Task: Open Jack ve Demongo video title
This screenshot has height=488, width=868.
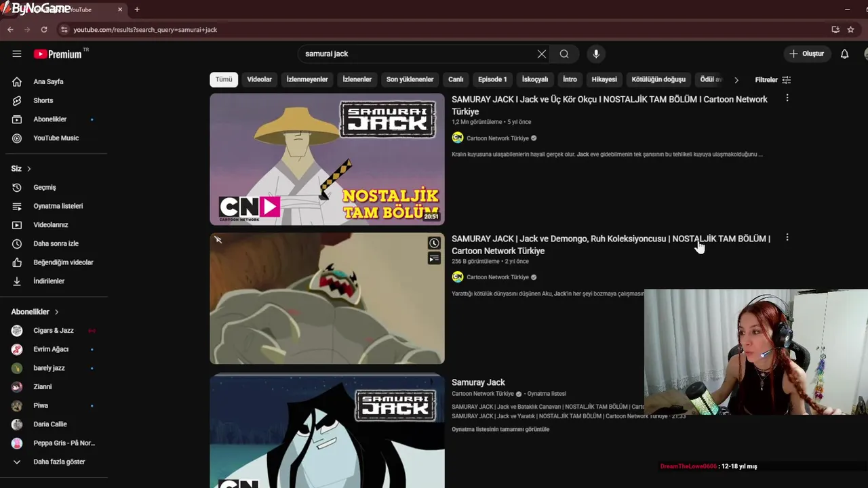Action: 611,245
